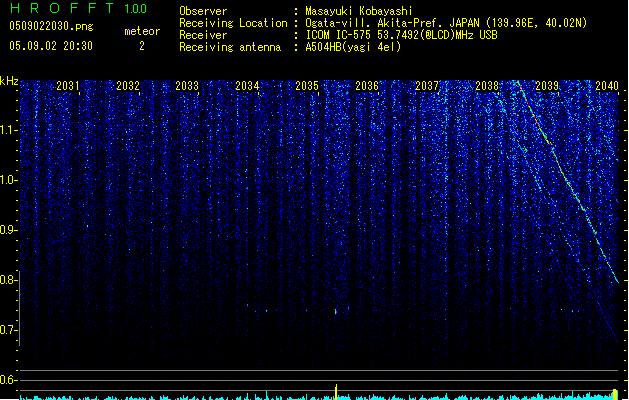Click the Receiver field label
The image size is (629, 400).
point(203,35)
